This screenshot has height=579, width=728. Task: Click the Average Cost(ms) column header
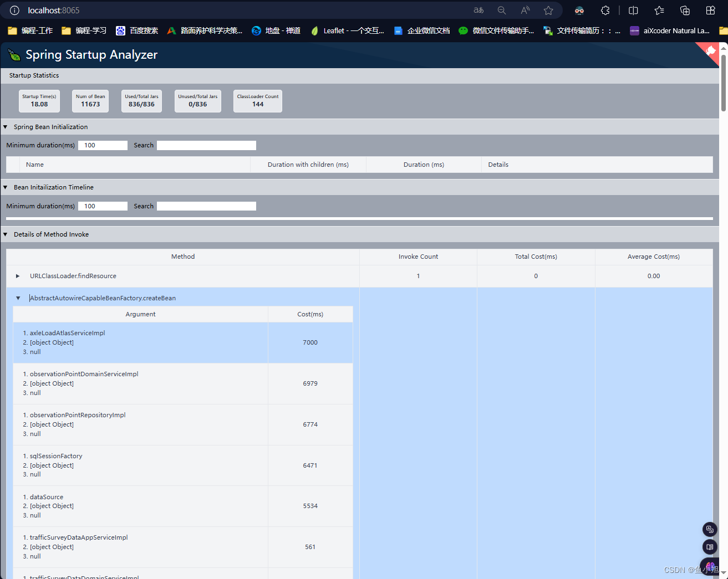(654, 257)
